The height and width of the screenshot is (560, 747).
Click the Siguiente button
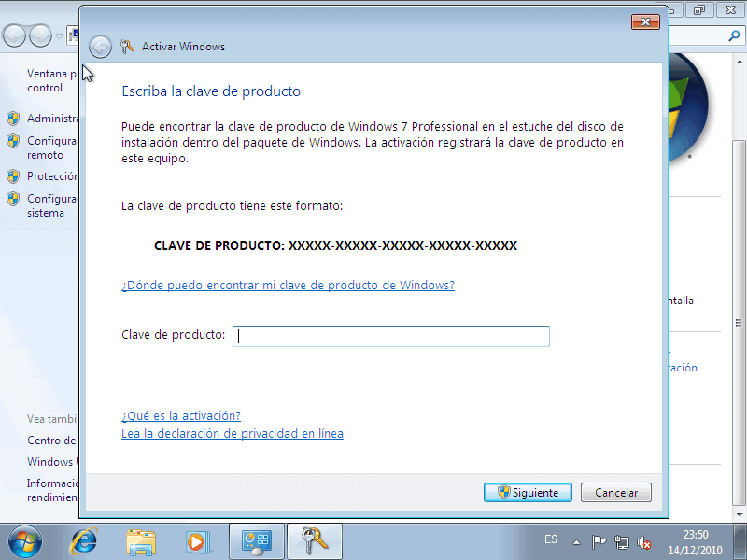(x=528, y=493)
